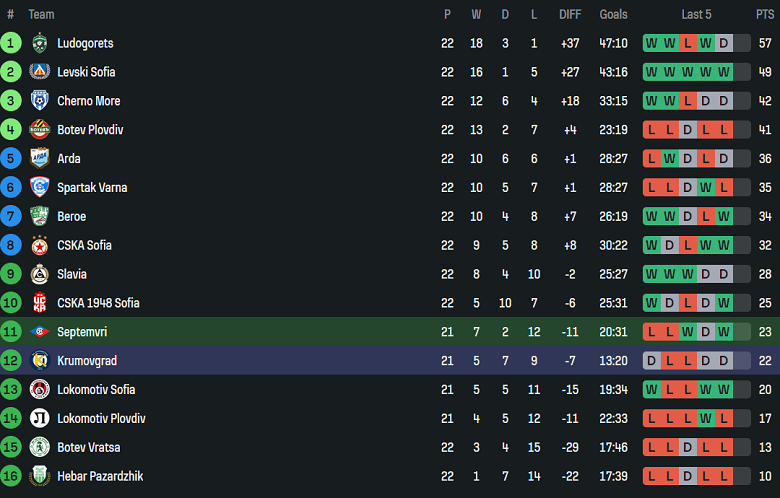Click the Hebar Pazardzhik club badge
This screenshot has width=780, height=498.
[x=39, y=476]
